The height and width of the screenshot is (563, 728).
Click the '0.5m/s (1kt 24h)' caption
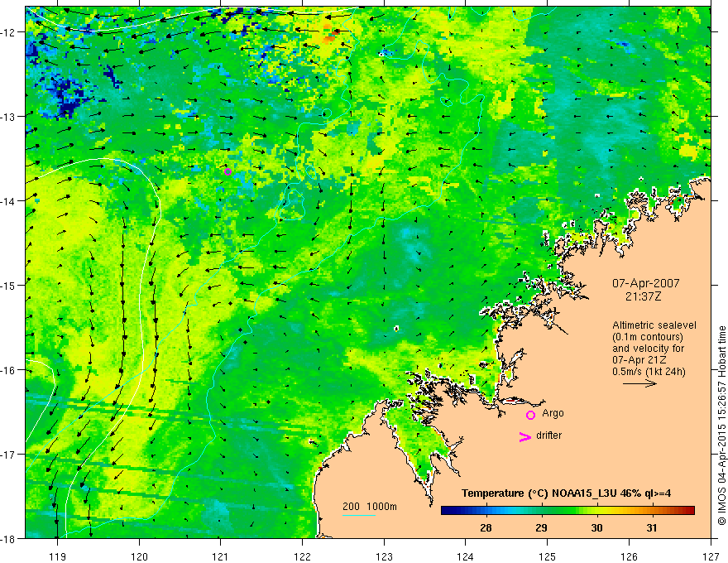[649, 372]
